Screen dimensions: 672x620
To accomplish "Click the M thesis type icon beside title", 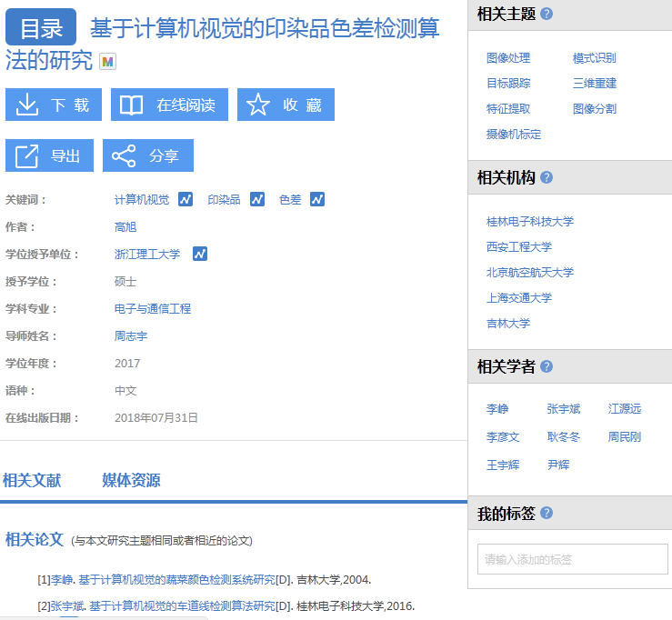I will pos(107,62).
